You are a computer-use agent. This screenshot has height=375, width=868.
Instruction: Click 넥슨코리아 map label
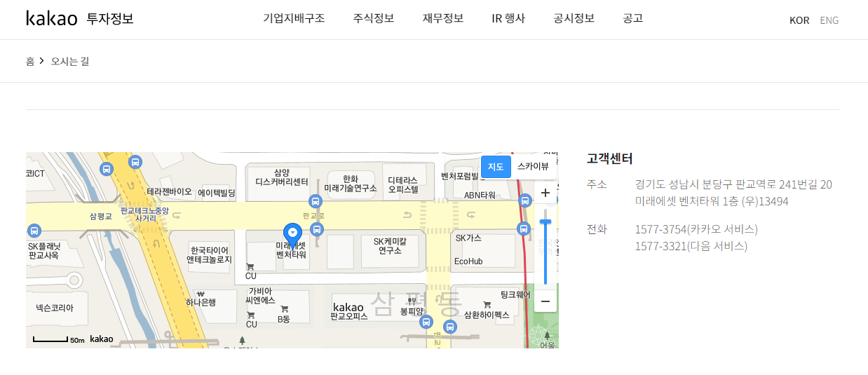55,308
